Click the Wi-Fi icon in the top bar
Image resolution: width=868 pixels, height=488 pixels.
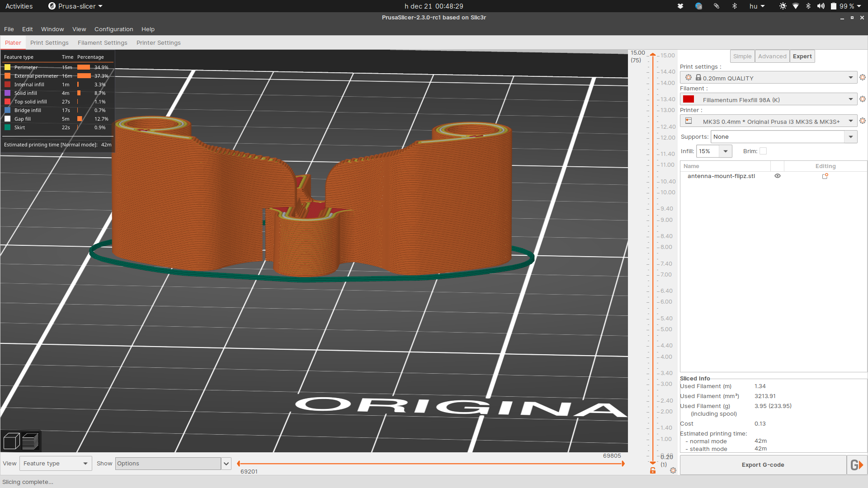[x=796, y=6]
